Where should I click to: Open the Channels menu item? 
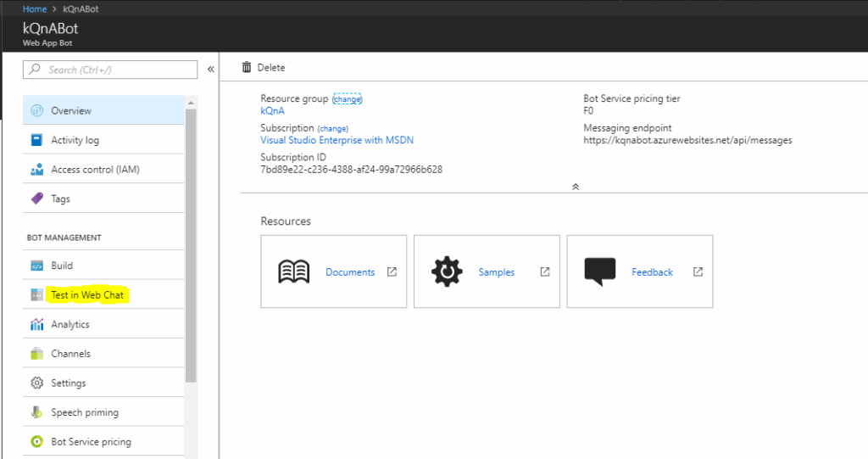click(x=103, y=354)
